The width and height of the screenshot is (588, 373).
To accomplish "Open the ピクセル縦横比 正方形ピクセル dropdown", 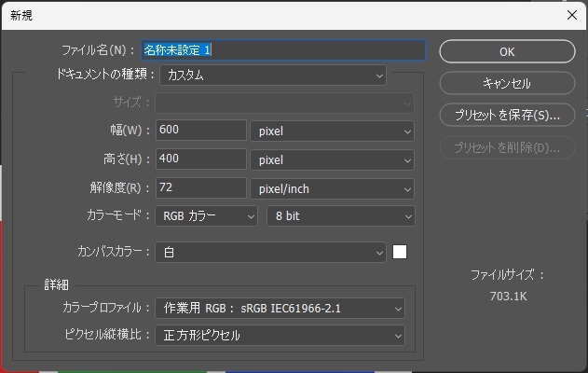I will click(280, 335).
